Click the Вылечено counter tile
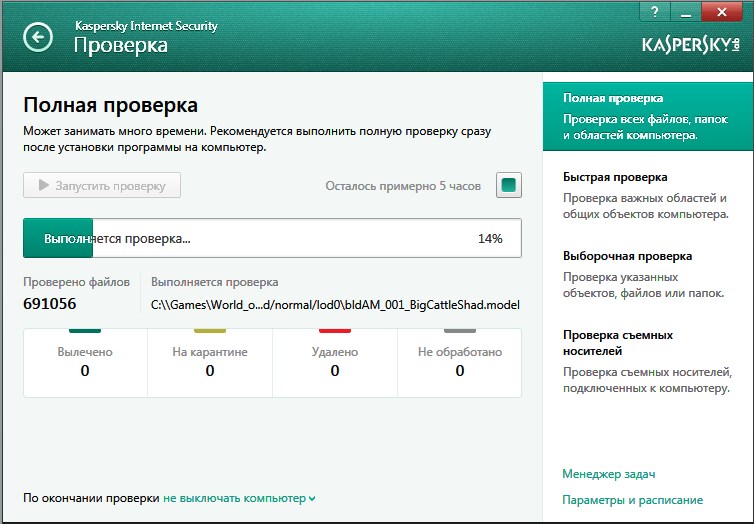 click(85, 363)
